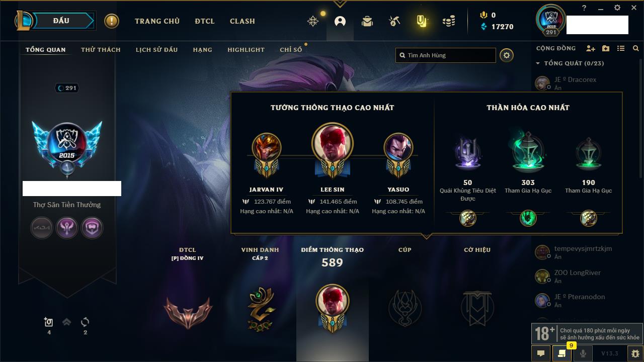
Task: Switch to the LỊCH SỬ ĐẤU tab
Action: (156, 50)
